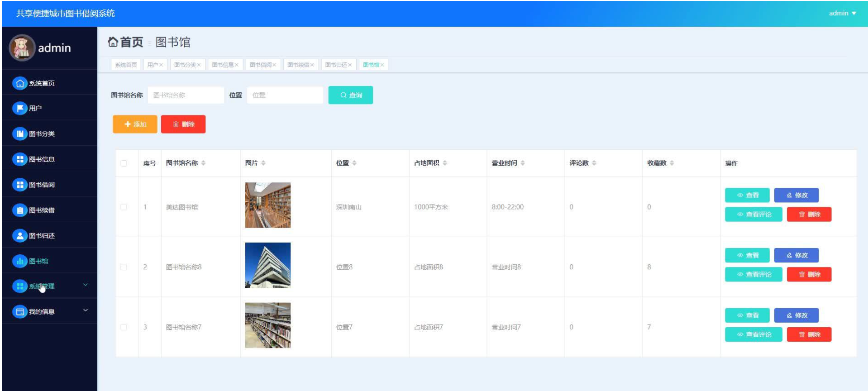This screenshot has height=391, width=868.
Task: Click 修改 for 美达图书馆 row
Action: tap(796, 195)
